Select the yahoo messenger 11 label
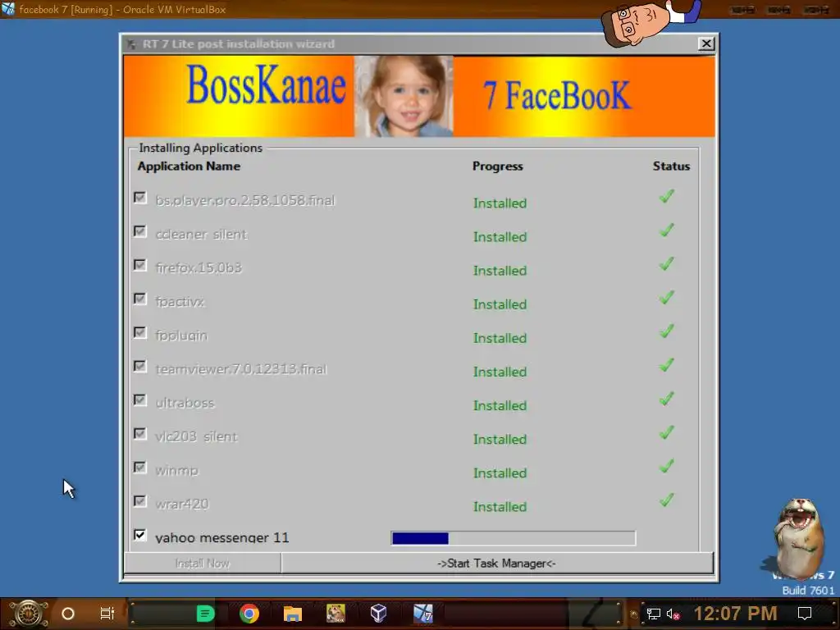Screen dimensions: 840x630 [x=221, y=537]
